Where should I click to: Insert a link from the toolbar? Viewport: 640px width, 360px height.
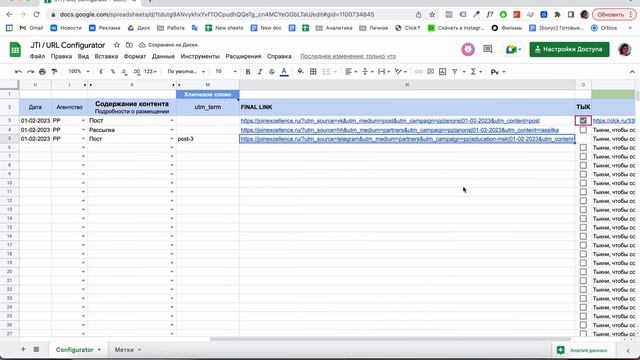418,72
